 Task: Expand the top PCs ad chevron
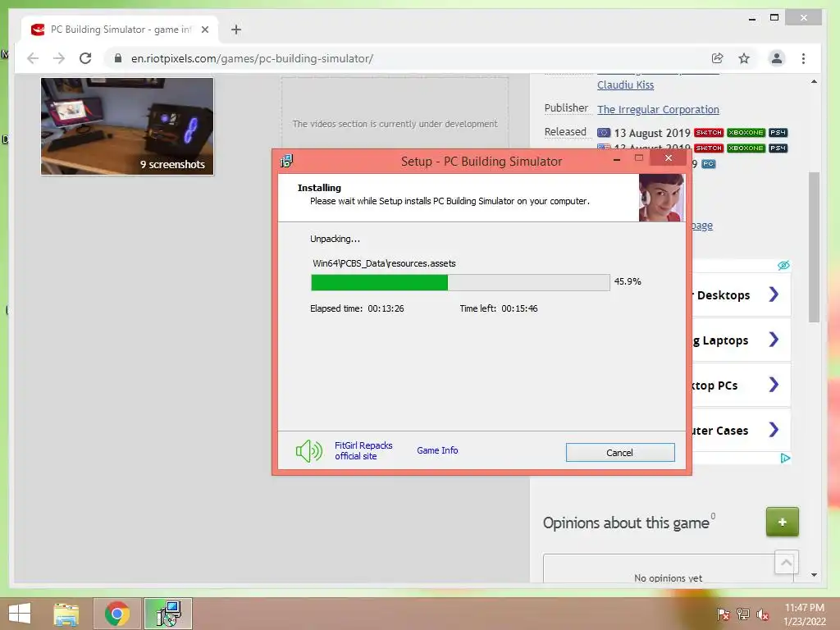tap(774, 384)
